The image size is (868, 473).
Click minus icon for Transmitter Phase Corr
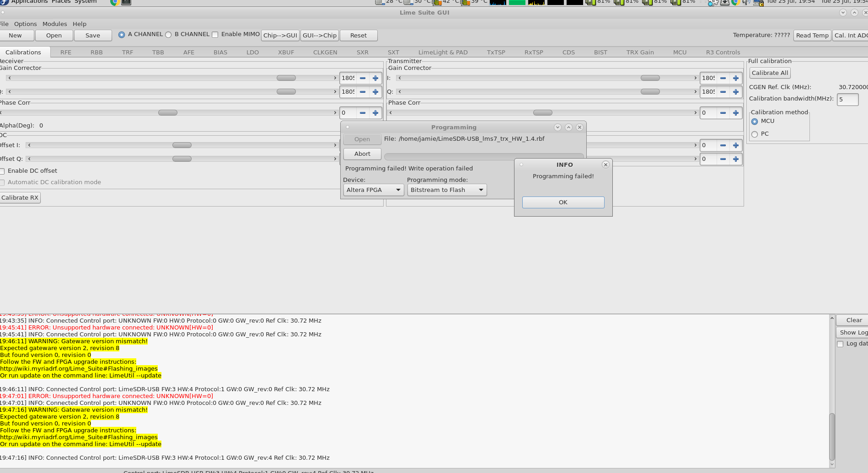723,113
